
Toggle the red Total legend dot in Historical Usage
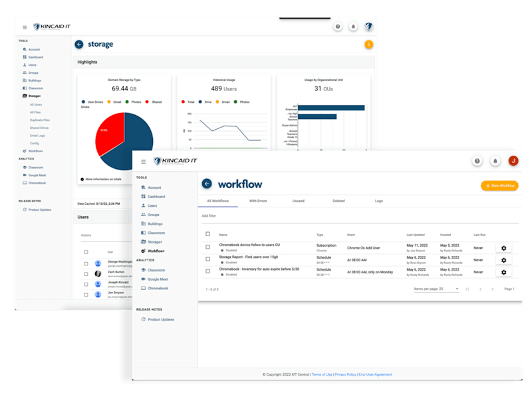(184, 102)
